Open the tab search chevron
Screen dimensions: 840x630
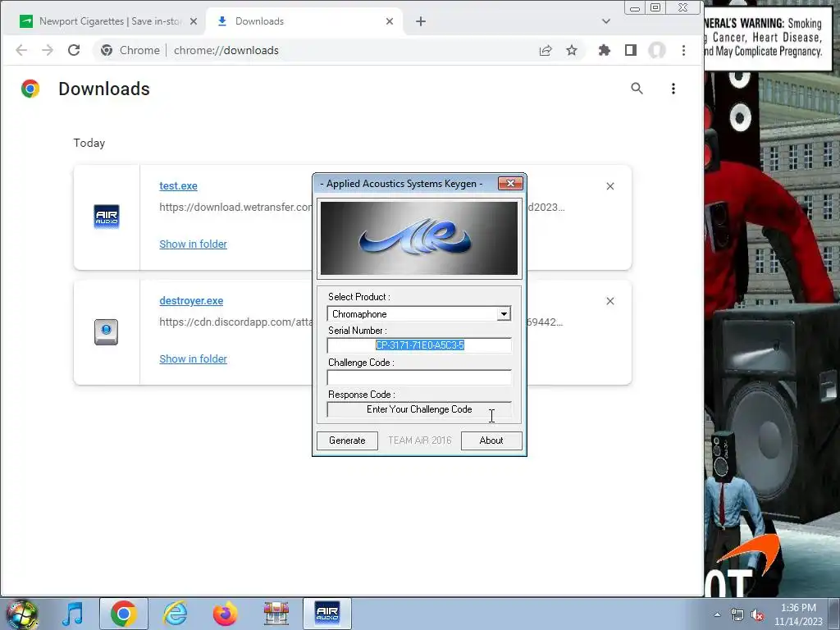[606, 21]
